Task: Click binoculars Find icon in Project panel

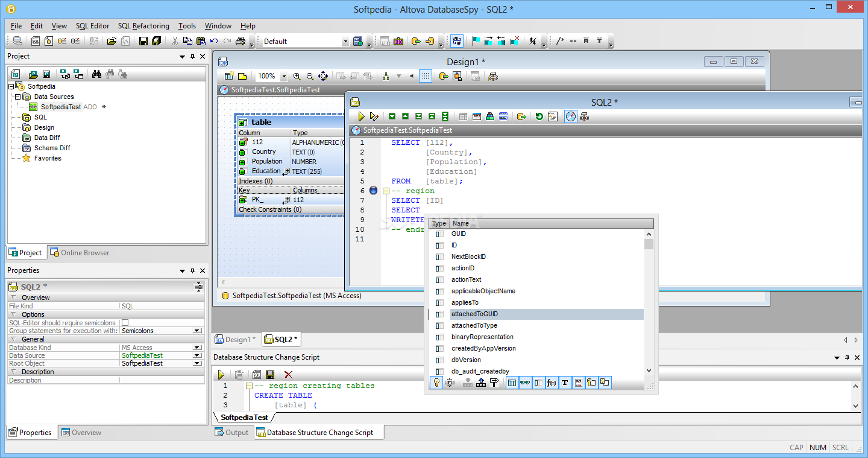Action: tap(96, 74)
